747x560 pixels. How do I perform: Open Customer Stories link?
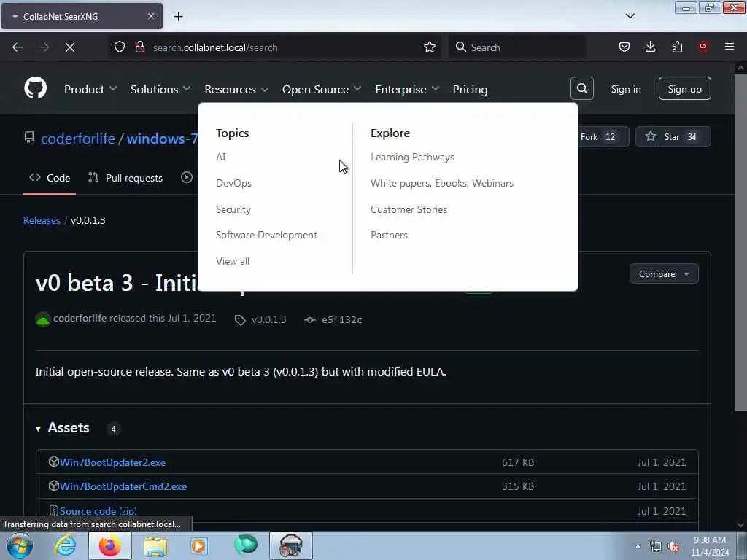coord(409,209)
